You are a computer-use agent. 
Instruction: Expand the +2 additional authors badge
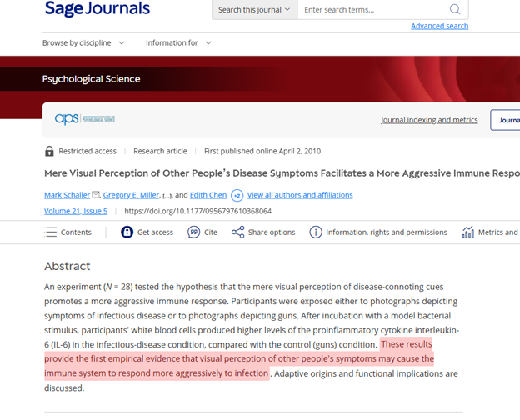click(x=237, y=195)
